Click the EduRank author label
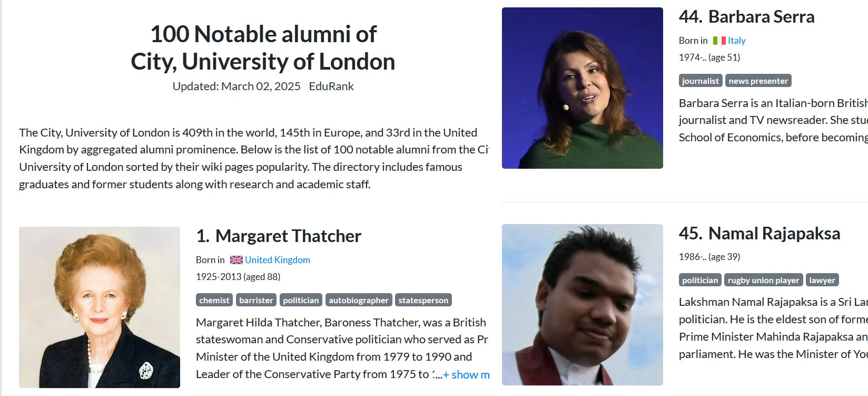Image resolution: width=868 pixels, height=396 pixels. pos(331,86)
